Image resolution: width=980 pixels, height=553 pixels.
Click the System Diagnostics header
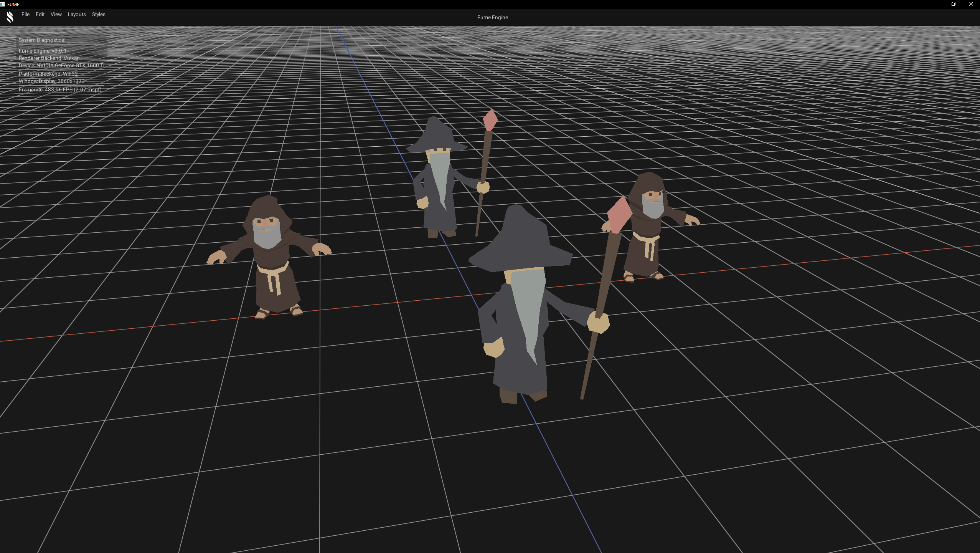point(42,40)
